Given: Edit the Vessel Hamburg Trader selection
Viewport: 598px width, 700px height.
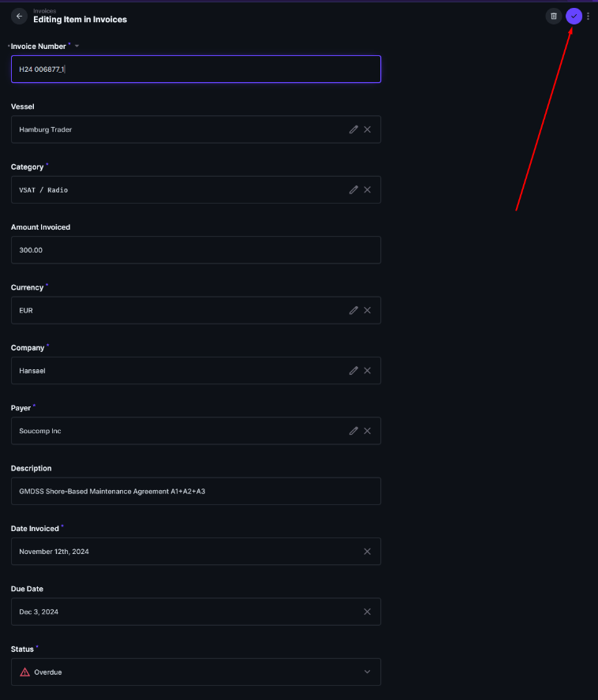Looking at the screenshot, I should 353,129.
